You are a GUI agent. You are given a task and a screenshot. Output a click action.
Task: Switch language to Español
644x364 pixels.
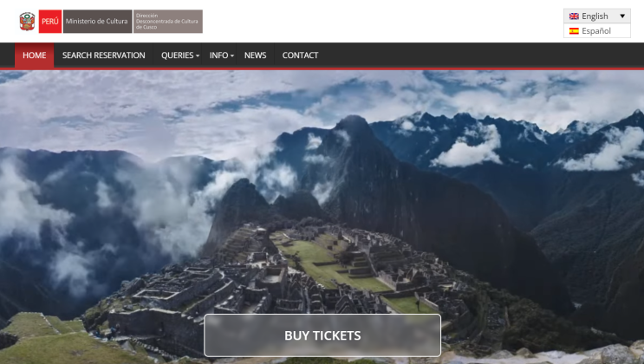coord(597,31)
